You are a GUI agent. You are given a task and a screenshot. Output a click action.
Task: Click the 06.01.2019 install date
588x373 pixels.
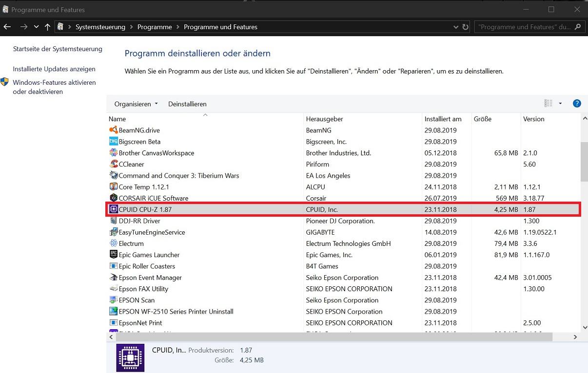441,255
